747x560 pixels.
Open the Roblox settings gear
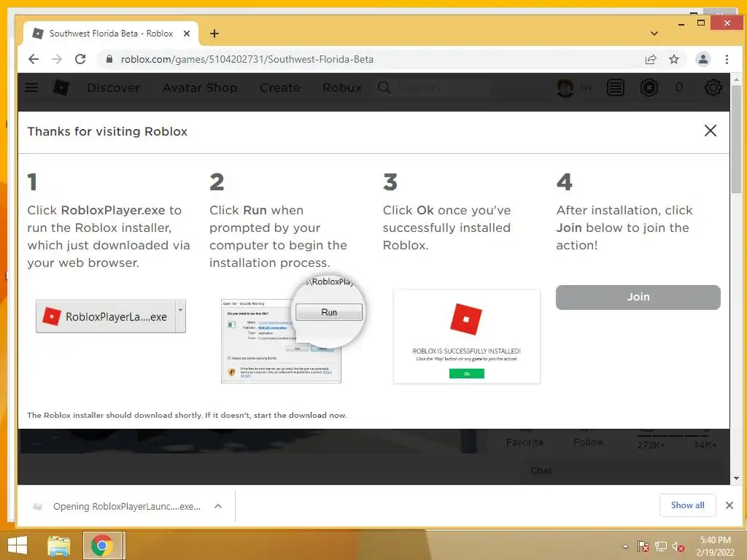tap(713, 87)
